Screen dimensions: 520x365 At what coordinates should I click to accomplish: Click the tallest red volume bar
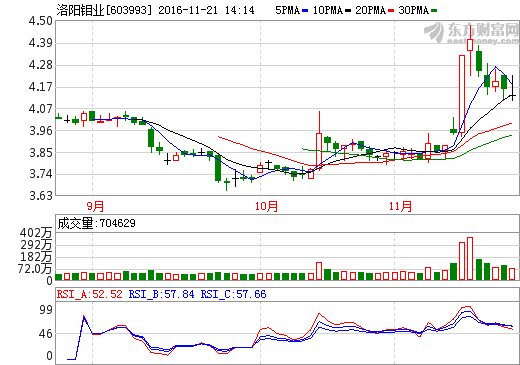tap(470, 259)
